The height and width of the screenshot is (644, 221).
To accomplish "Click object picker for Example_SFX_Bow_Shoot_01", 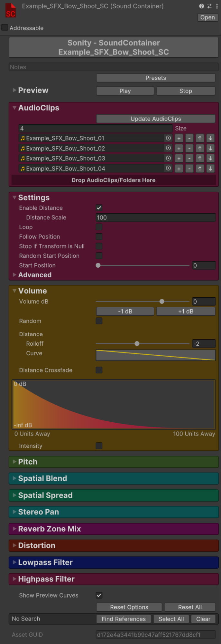I will pos(168,138).
